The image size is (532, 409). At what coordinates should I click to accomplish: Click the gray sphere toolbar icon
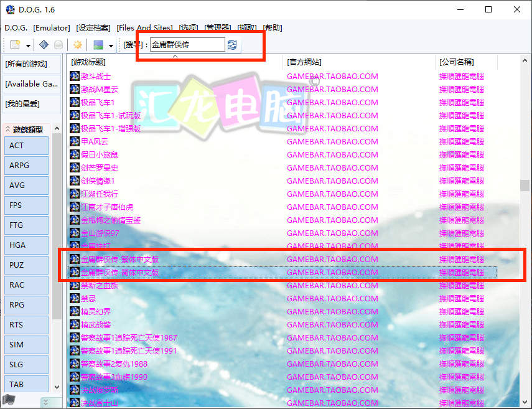[58, 44]
